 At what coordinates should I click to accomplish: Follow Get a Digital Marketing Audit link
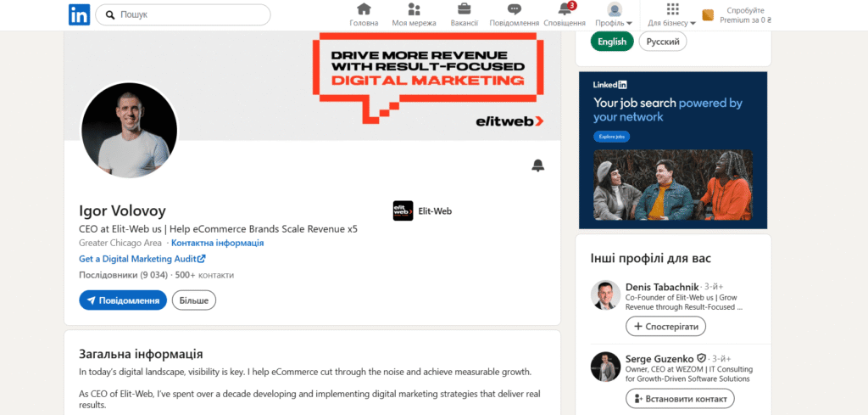pos(142,258)
